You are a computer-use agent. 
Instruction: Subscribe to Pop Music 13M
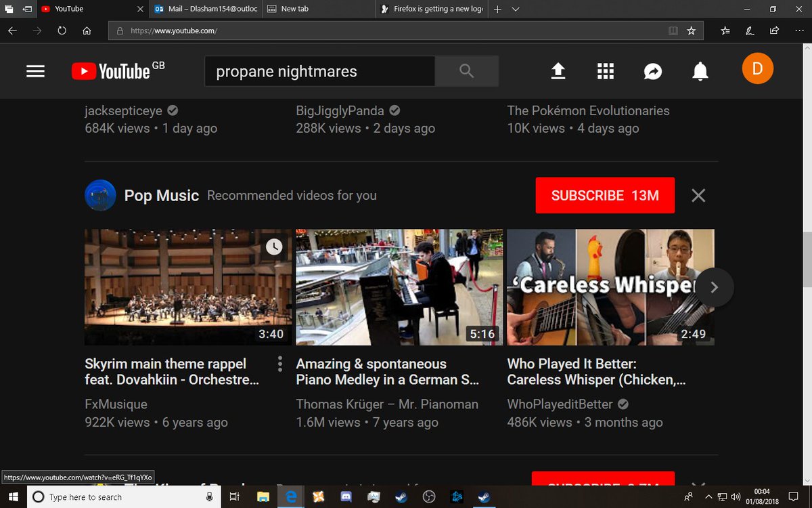605,196
